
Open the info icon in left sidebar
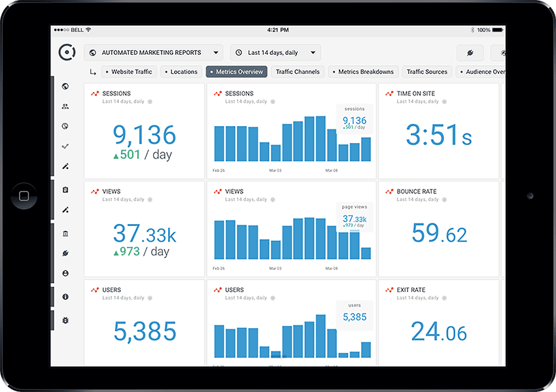click(65, 297)
